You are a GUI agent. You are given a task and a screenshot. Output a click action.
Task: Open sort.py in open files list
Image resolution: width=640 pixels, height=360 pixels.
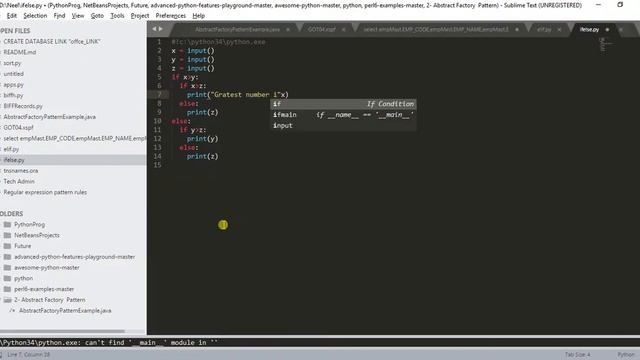(x=12, y=63)
